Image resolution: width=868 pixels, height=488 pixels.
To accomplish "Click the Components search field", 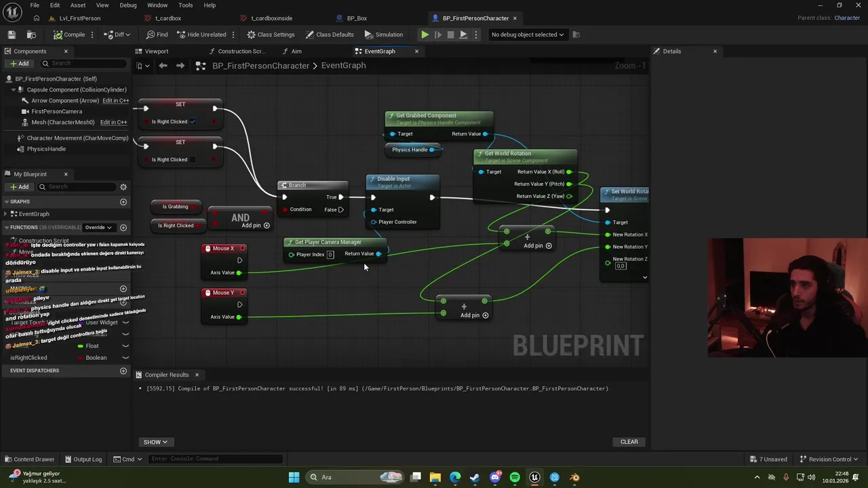I will pos(83,64).
